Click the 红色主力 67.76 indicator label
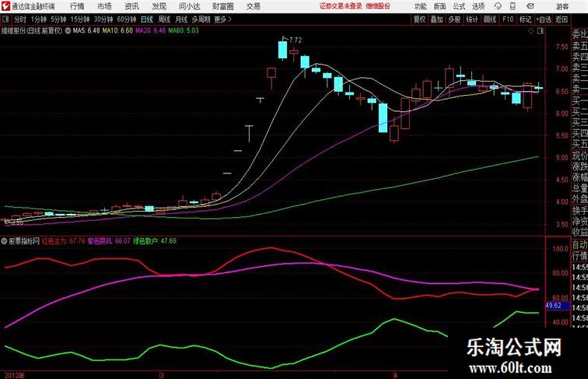Image resolution: width=588 pixels, height=379 pixels. pyautogui.click(x=63, y=241)
